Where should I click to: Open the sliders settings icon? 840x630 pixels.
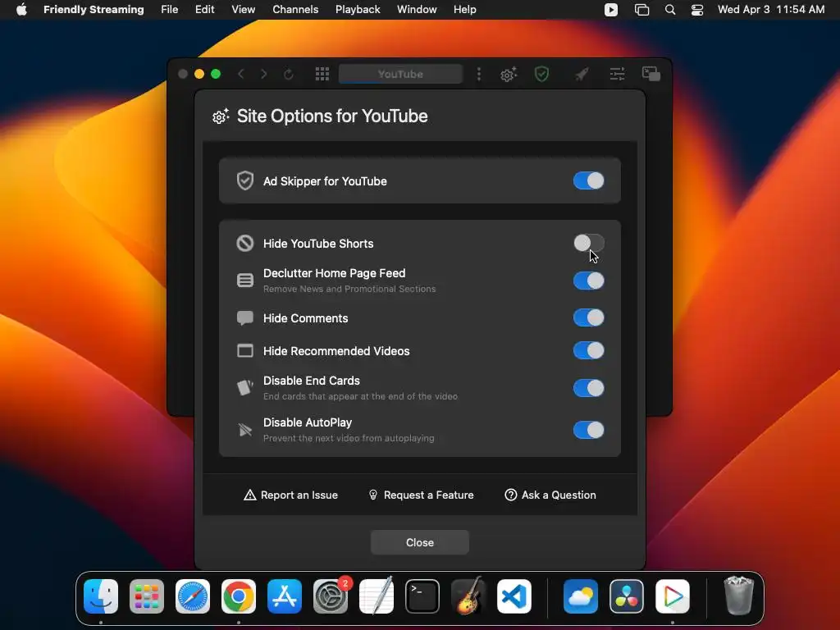pyautogui.click(x=617, y=74)
